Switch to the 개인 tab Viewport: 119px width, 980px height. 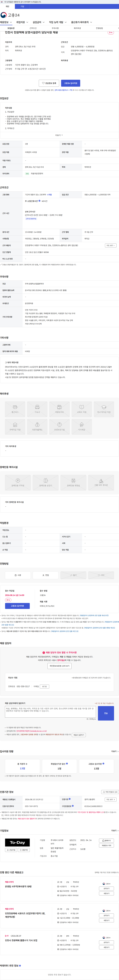pyautogui.click(x=7, y=6)
